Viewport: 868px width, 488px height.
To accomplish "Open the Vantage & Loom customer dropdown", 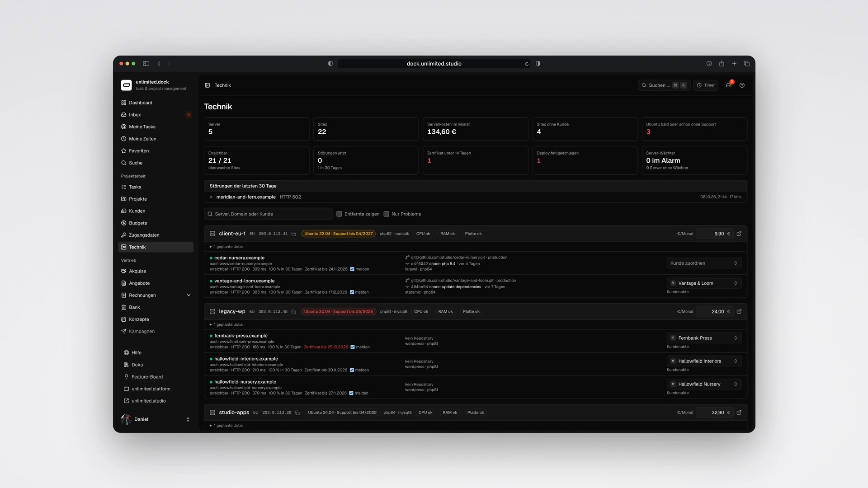I will 704,283.
